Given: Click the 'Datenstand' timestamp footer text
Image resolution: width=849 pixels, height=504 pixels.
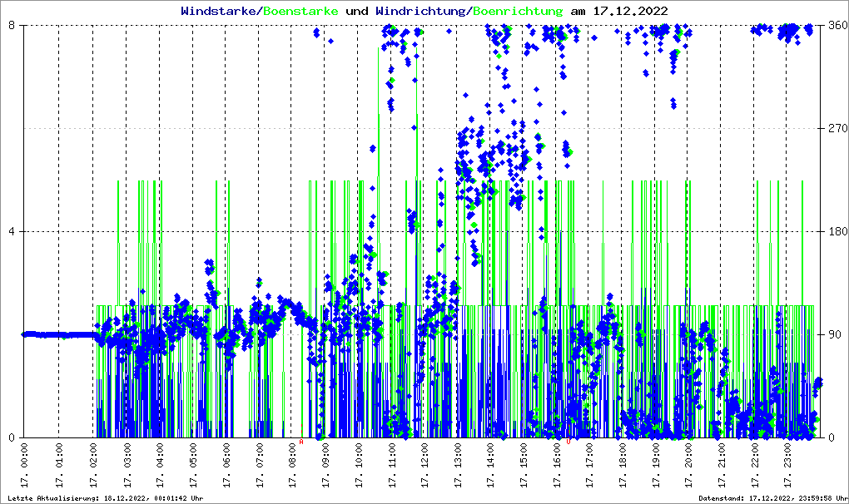Looking at the screenshot, I should tap(770, 498).
